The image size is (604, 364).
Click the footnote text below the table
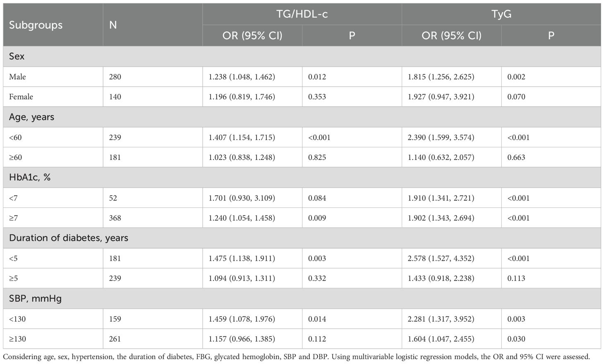pyautogui.click(x=296, y=357)
